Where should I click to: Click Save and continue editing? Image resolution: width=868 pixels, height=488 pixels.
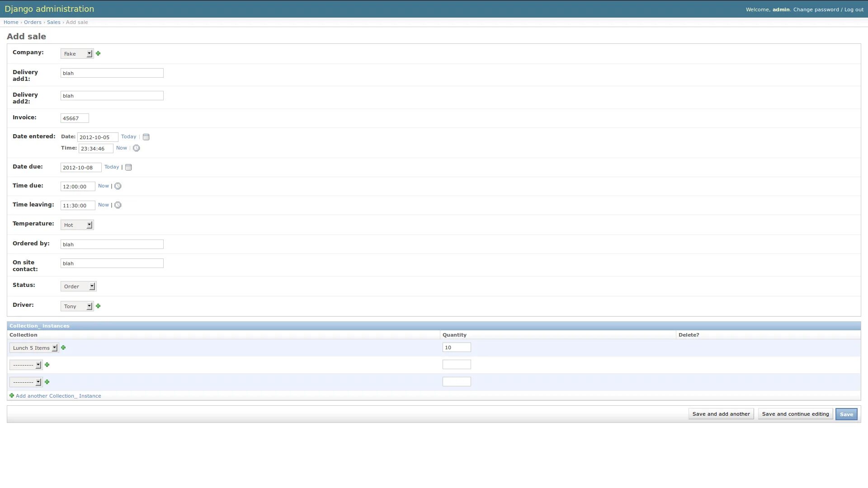point(795,414)
